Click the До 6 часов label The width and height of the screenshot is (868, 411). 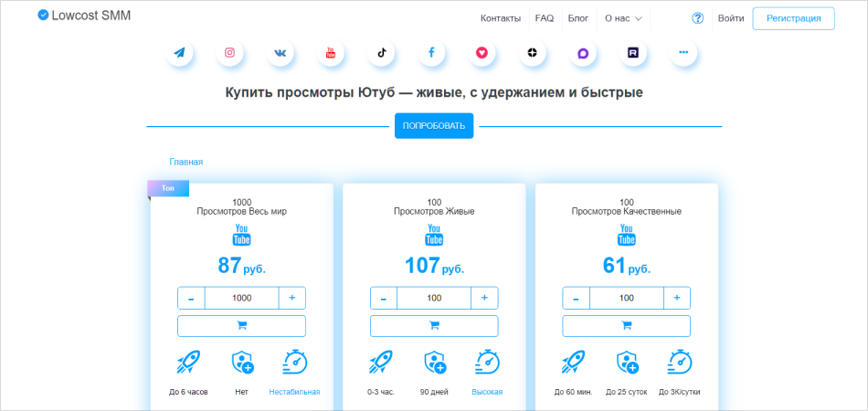pos(189,392)
